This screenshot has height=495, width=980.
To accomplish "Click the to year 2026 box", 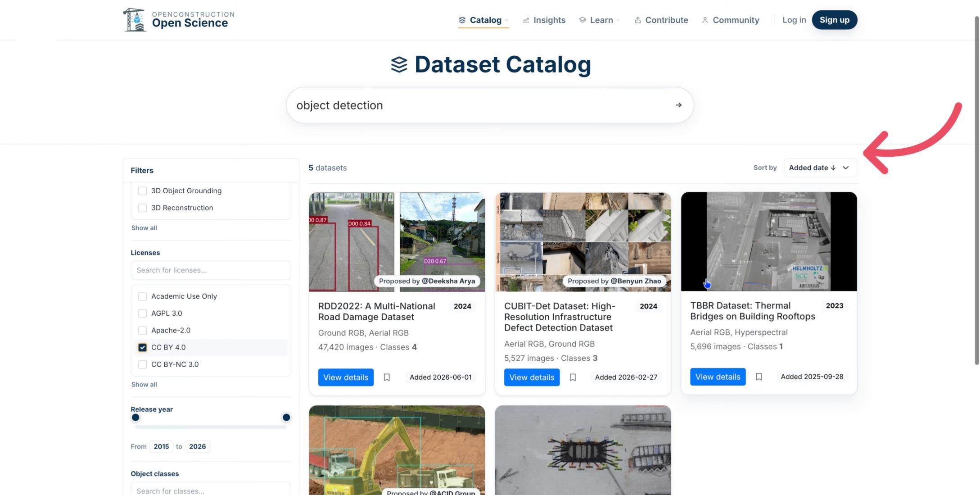I will click(x=197, y=447).
